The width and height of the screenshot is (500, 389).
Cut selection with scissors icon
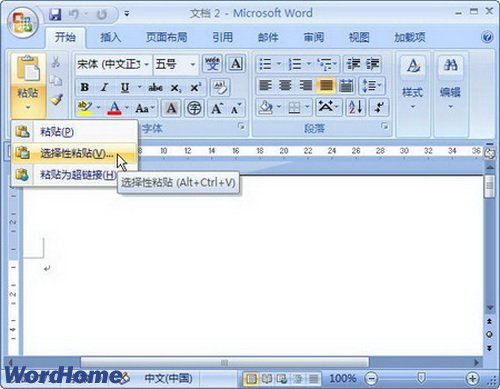[56, 62]
